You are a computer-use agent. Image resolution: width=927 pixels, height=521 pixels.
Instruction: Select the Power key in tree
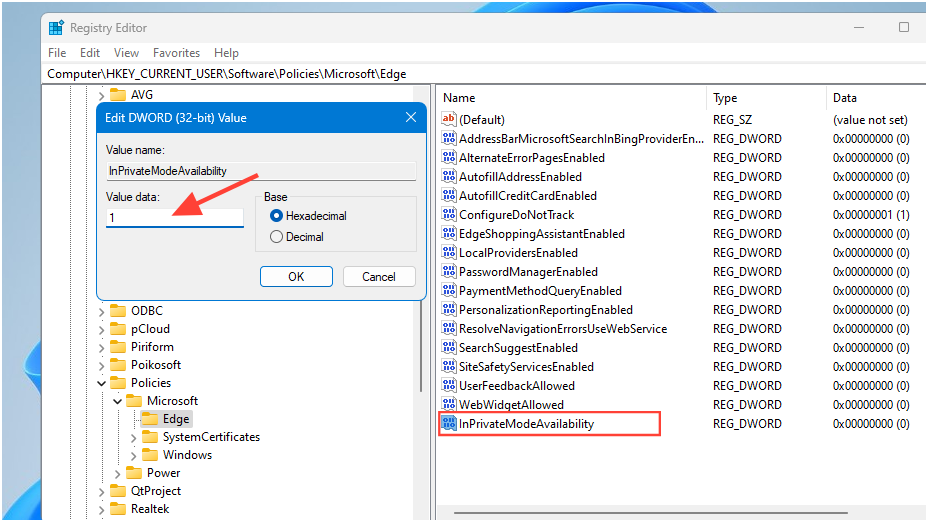164,473
